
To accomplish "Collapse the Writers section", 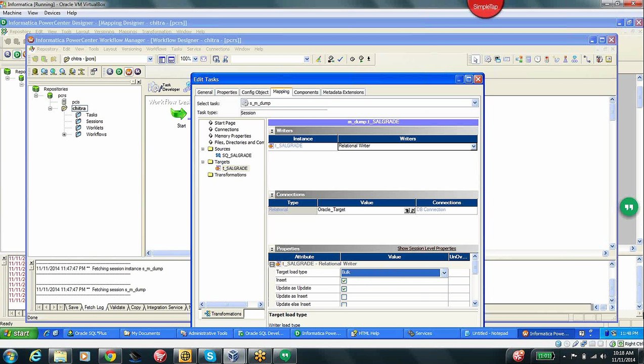I will (272, 131).
